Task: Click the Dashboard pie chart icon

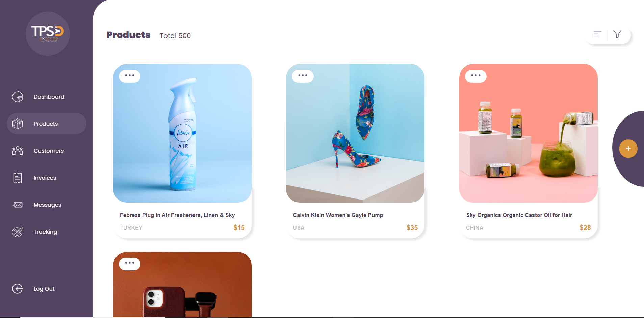Action: pos(18,97)
